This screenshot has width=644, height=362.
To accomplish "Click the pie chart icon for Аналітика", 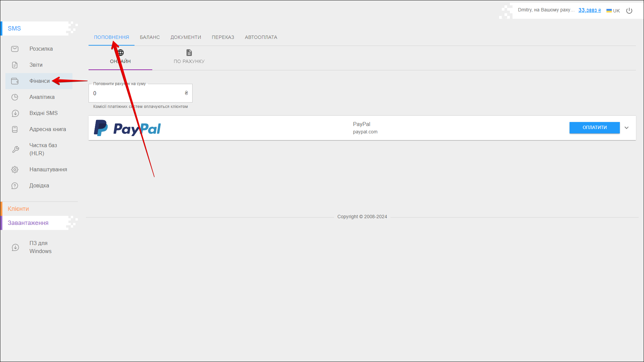I will tap(15, 97).
